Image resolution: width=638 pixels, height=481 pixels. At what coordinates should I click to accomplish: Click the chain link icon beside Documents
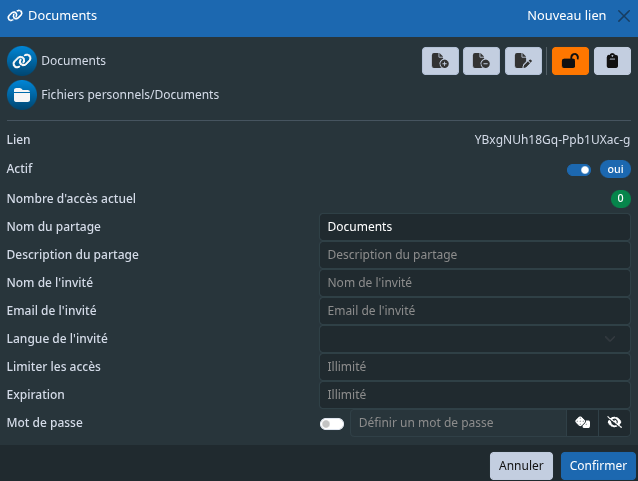coord(22,61)
